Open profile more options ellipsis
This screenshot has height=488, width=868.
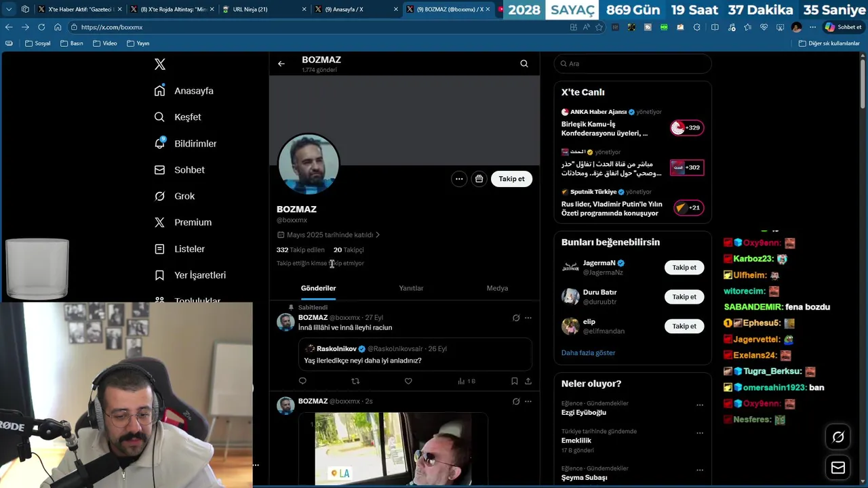point(459,179)
